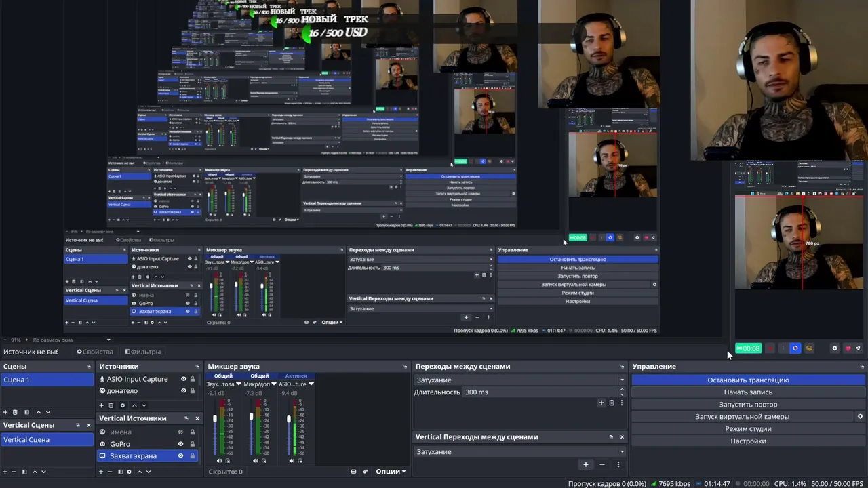Move scene down in Сцены panel
This screenshot has width=868, height=488.
[x=47, y=412]
